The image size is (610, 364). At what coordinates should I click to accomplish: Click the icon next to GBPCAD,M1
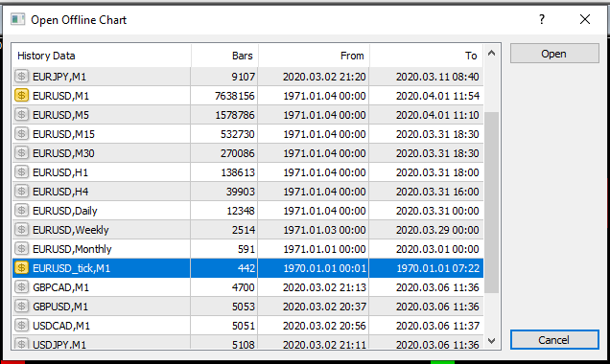click(x=21, y=286)
